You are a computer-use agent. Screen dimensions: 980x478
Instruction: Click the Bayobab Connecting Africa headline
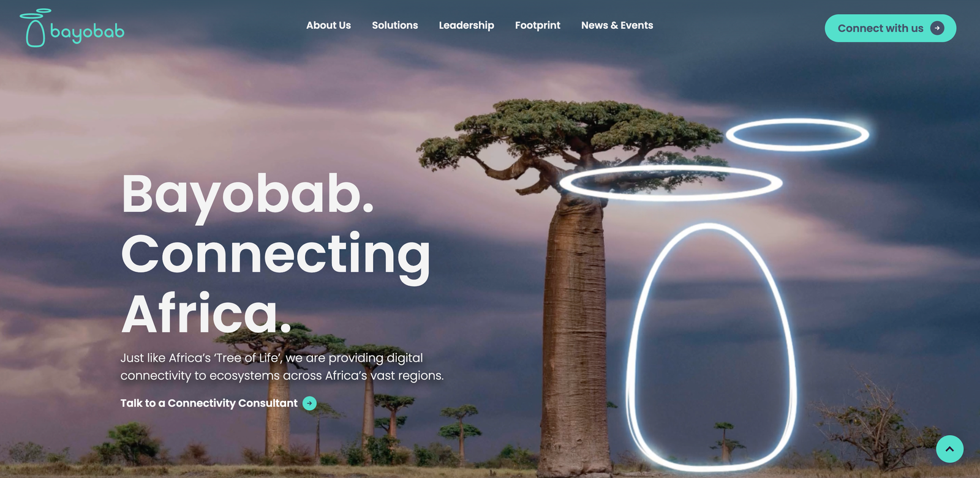tap(276, 253)
